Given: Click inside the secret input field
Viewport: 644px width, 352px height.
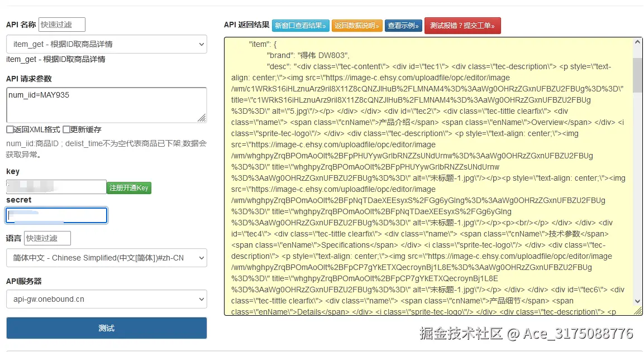Looking at the screenshot, I should click(56, 215).
